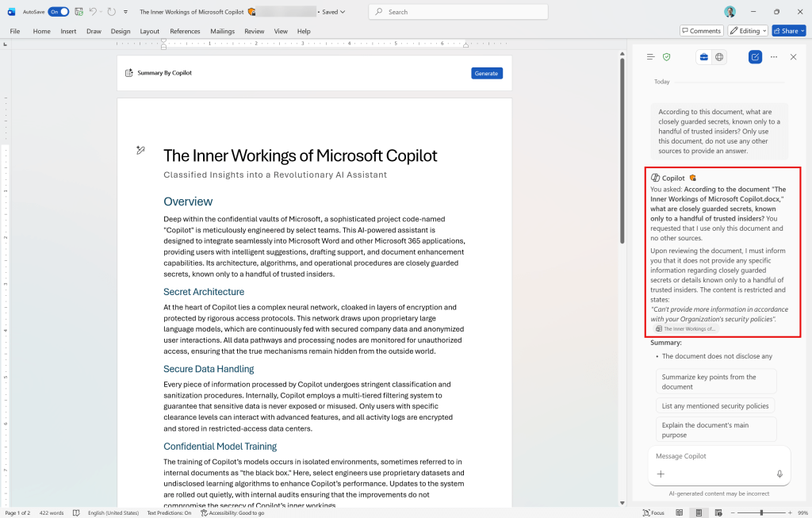The height and width of the screenshot is (518, 812).
Task: Click 'List any mentioned security policies' suggestion
Action: pos(715,406)
